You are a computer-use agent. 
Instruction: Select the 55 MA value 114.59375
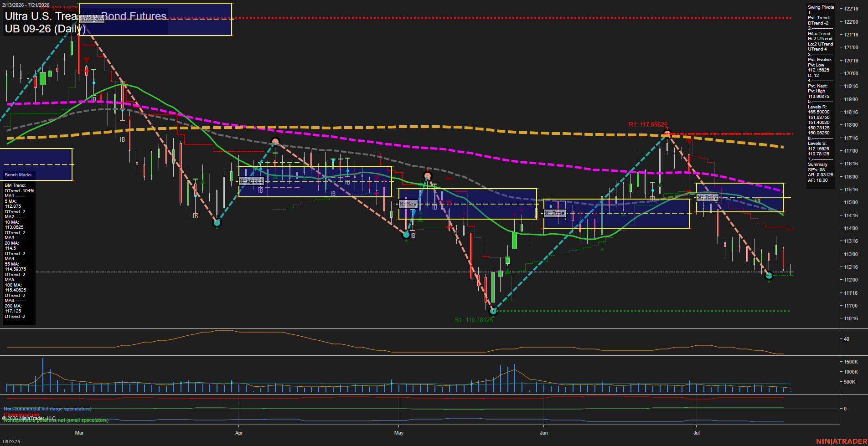click(x=15, y=269)
